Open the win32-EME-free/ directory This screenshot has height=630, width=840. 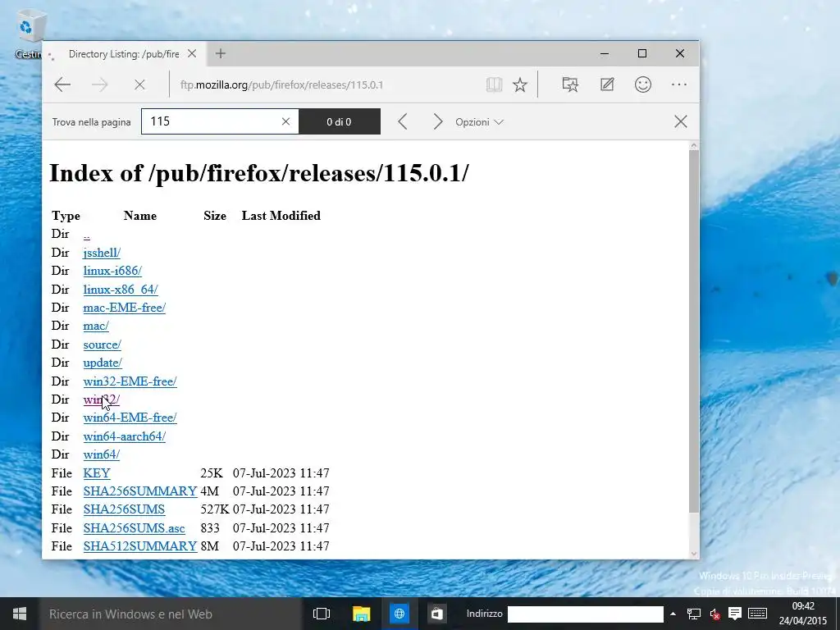point(130,381)
